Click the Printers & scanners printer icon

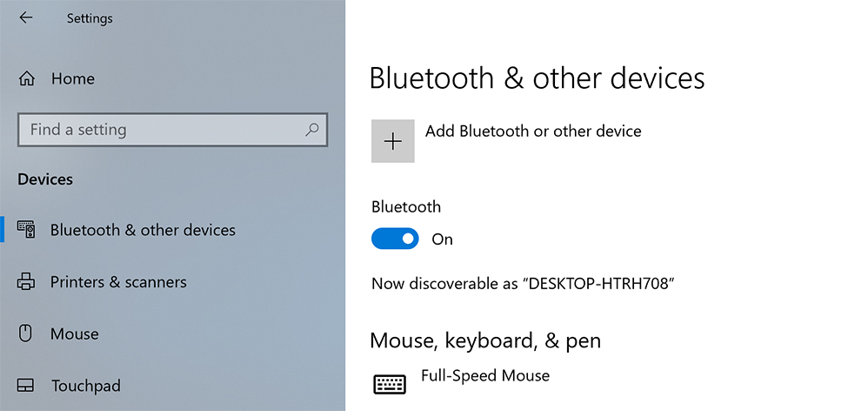coord(26,282)
